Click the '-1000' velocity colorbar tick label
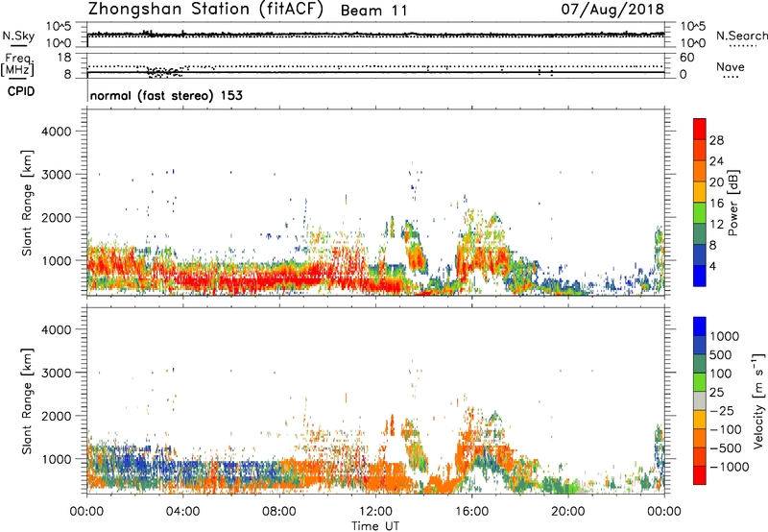Screen dimensions: 768x532 [x=729, y=467]
